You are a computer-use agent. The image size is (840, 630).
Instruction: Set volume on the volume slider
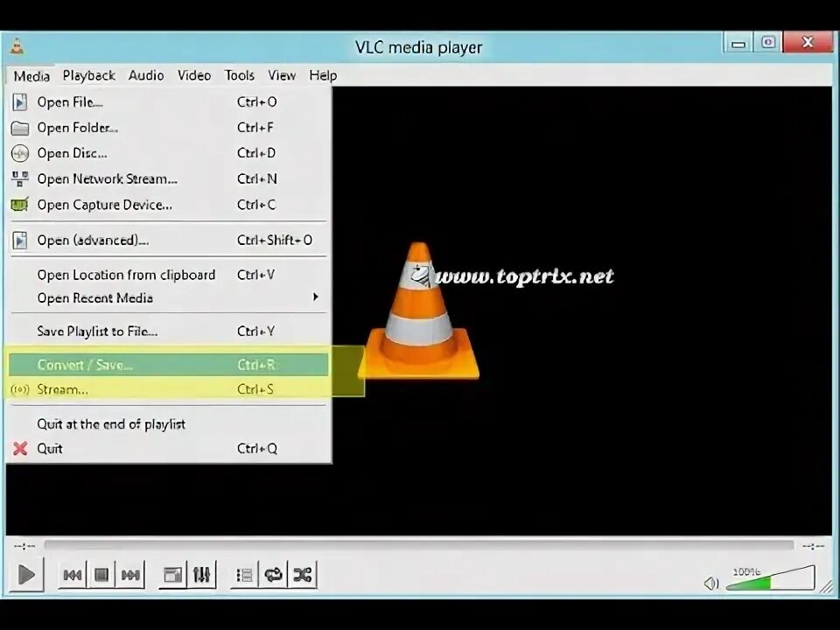770,578
